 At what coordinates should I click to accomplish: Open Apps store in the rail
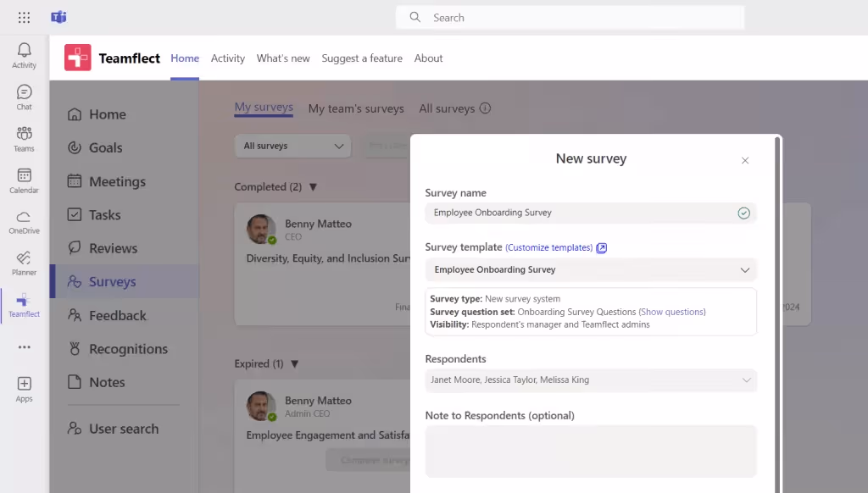click(25, 390)
